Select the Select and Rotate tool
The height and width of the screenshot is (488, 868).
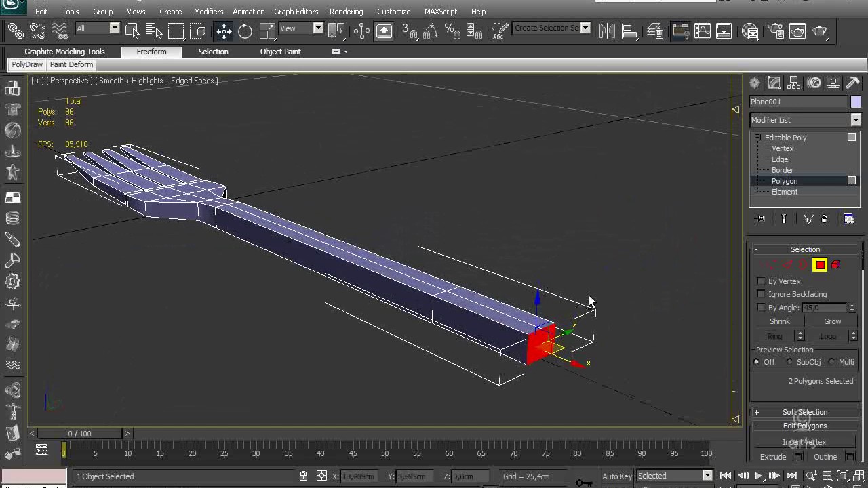pos(245,30)
